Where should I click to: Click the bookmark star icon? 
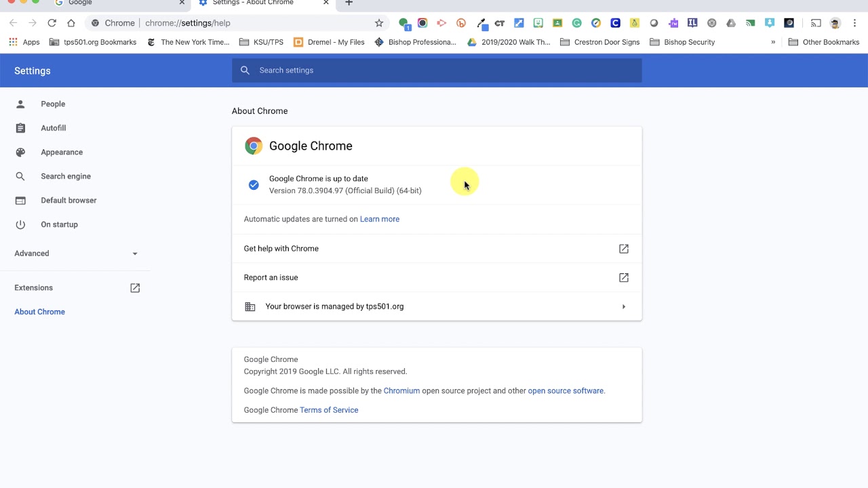pos(379,23)
